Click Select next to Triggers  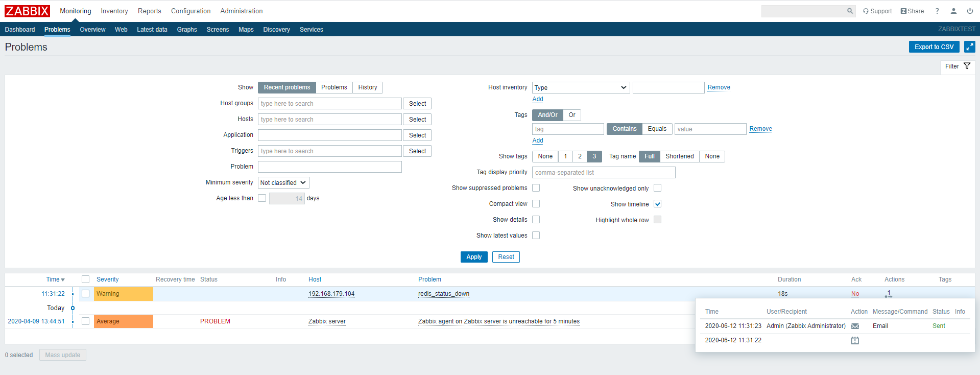(x=417, y=151)
